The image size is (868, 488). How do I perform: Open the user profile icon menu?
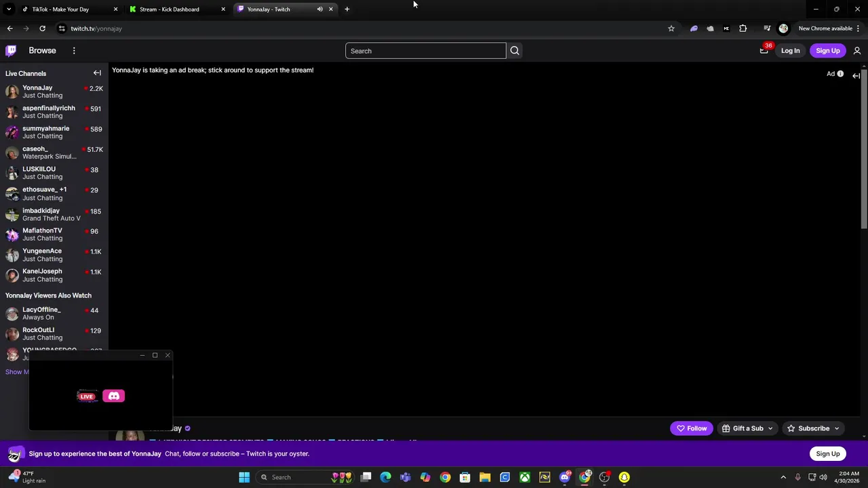857,51
